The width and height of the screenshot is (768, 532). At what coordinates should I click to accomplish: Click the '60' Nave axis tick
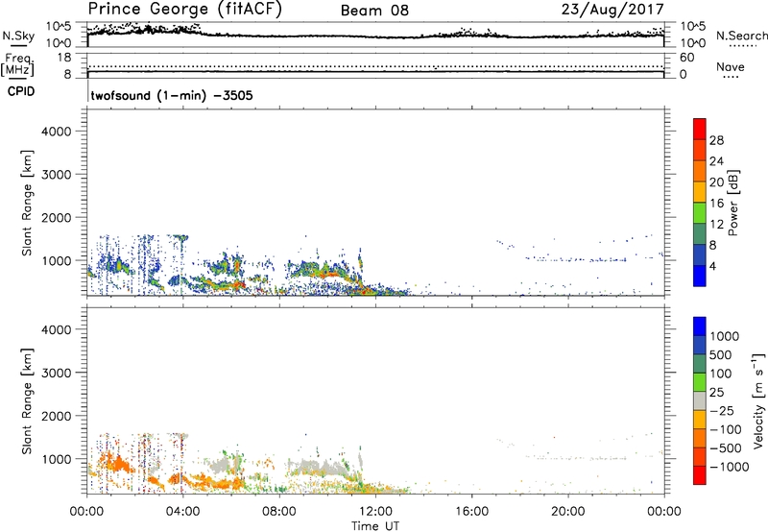tap(687, 58)
